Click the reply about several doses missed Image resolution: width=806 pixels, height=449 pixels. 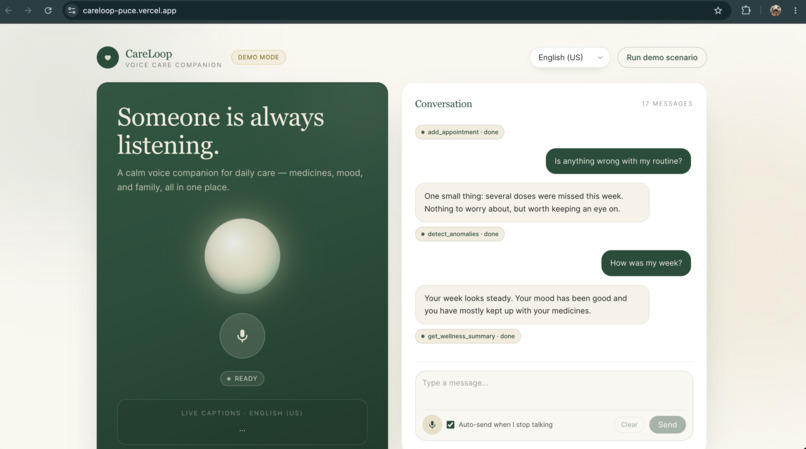pos(532,203)
